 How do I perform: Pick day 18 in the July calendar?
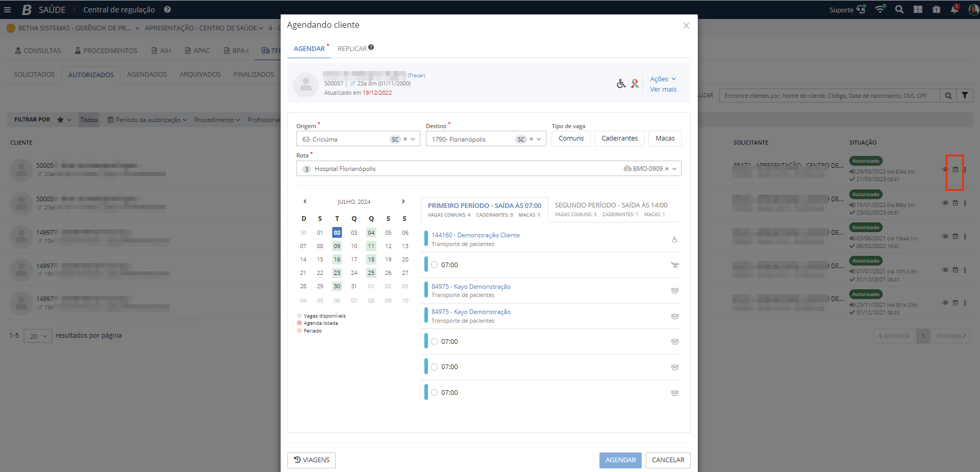click(x=371, y=259)
